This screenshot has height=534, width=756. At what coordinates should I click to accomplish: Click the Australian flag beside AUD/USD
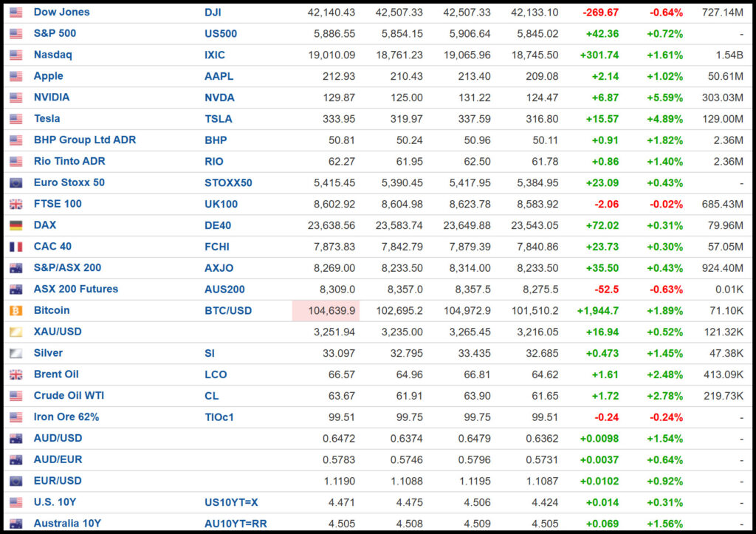coord(16,439)
